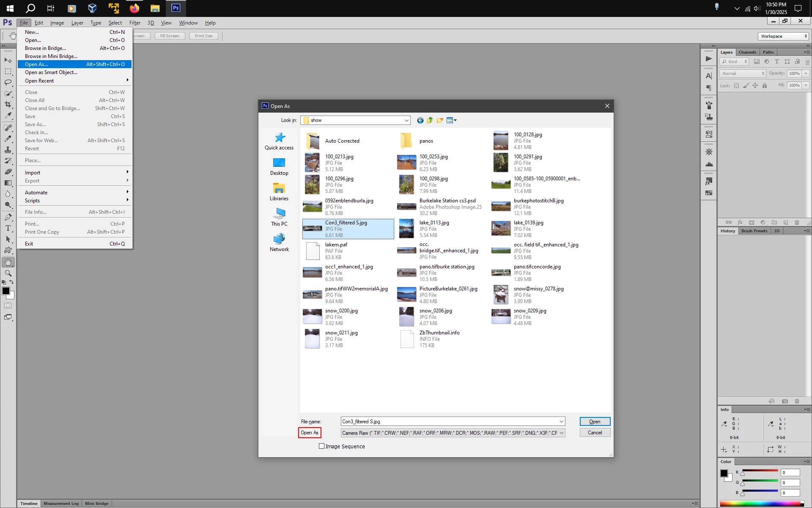812x508 pixels.
Task: Pick the Eyedropper tool
Action: (8, 116)
